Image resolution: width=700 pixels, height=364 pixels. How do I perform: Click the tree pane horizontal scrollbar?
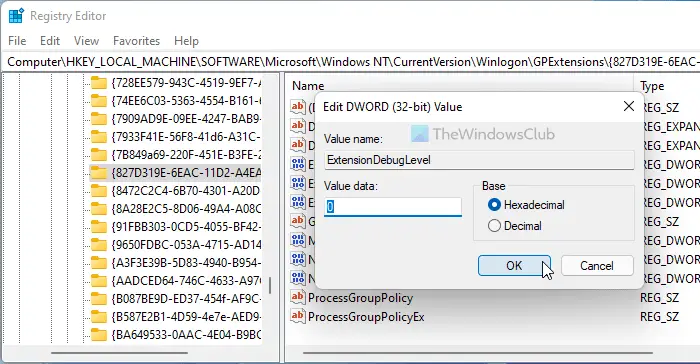[119, 353]
